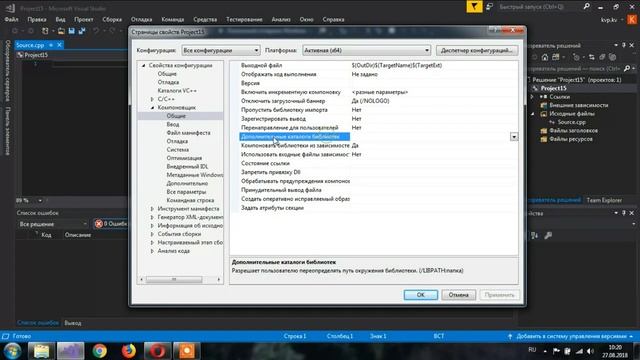Click the RU language indicator
Image resolution: width=640 pixels, height=360 pixels.
tap(532, 350)
